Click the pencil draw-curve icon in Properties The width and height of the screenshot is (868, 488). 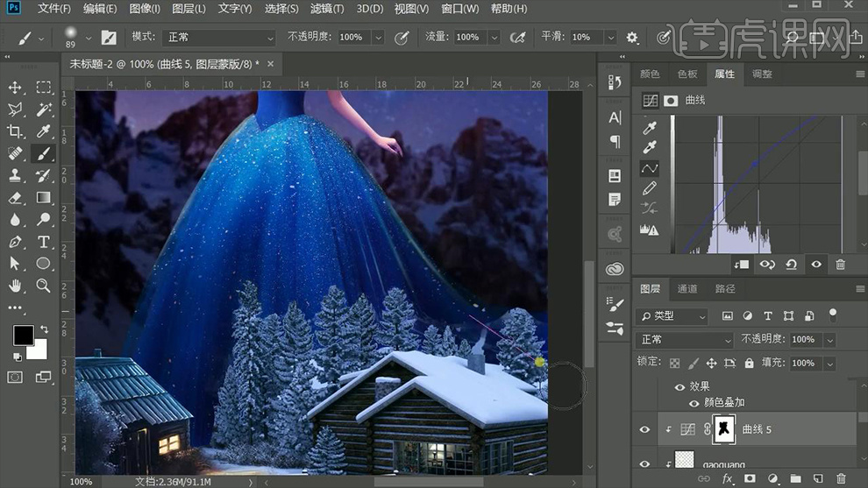650,188
